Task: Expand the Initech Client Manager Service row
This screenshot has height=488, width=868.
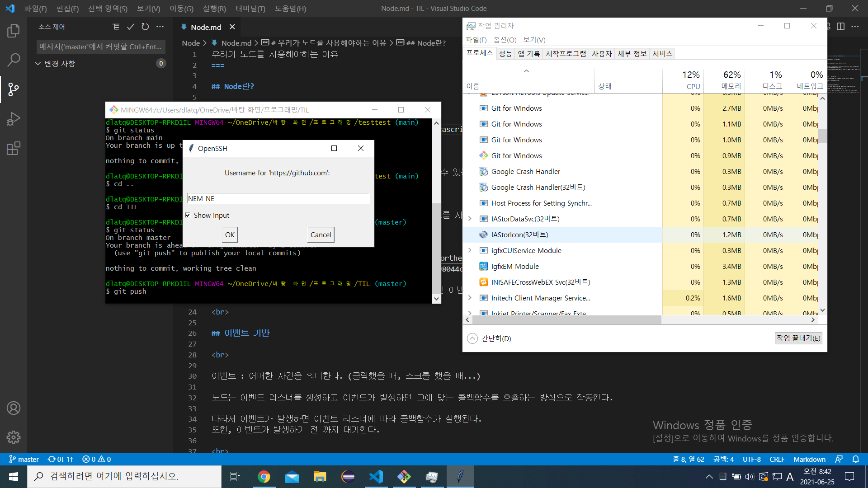Action: [x=470, y=298]
